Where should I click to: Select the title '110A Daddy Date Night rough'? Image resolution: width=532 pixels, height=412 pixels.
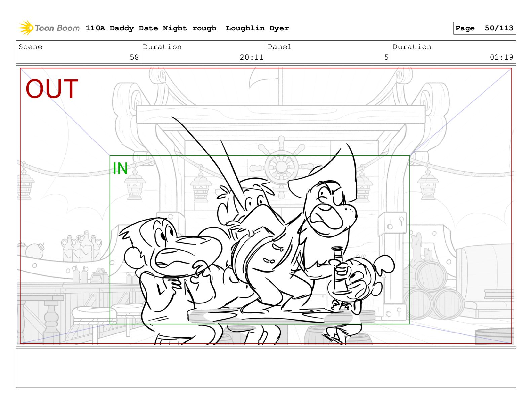pos(151,28)
